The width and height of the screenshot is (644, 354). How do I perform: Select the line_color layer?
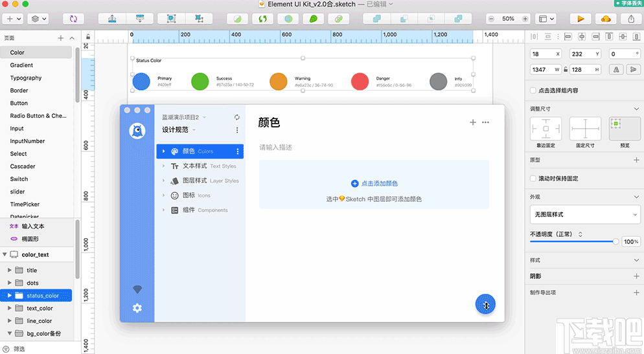[x=40, y=321]
